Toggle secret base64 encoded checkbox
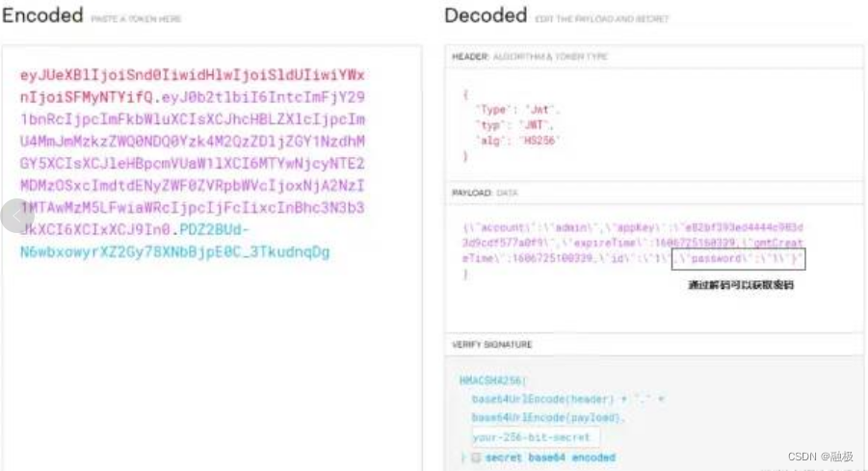 click(x=476, y=458)
